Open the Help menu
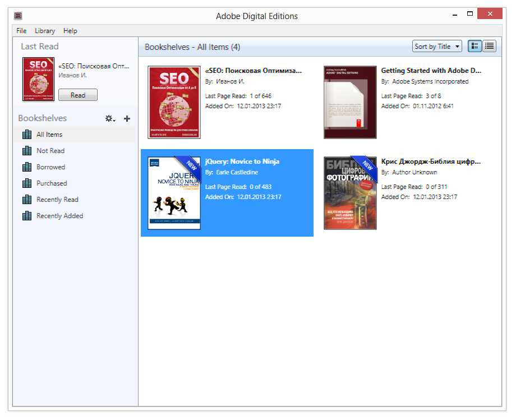This screenshot has width=516, height=420. click(70, 31)
